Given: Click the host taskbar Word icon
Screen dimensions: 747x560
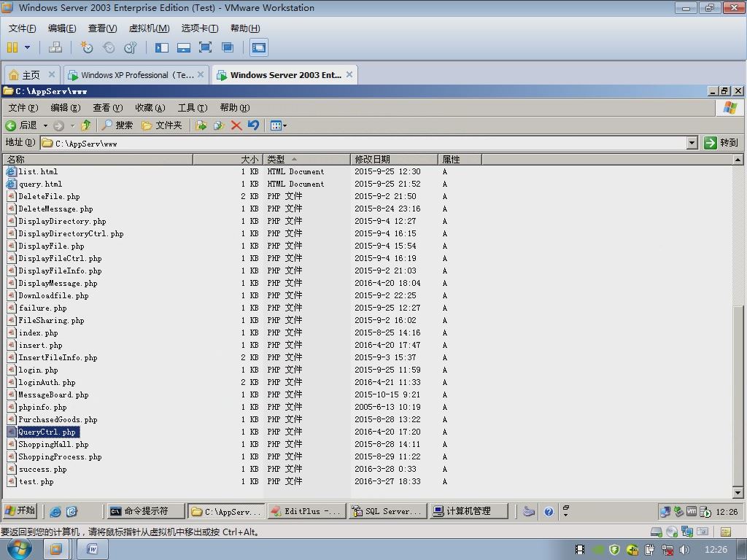Looking at the screenshot, I should click(x=93, y=550).
